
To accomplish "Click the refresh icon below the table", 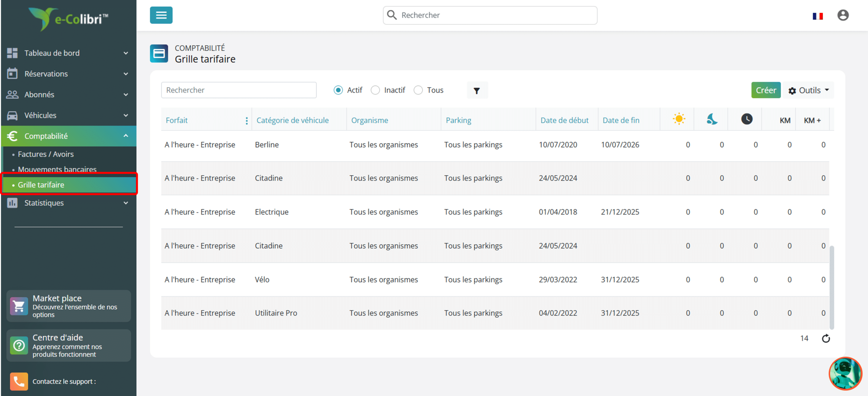I will 826,338.
